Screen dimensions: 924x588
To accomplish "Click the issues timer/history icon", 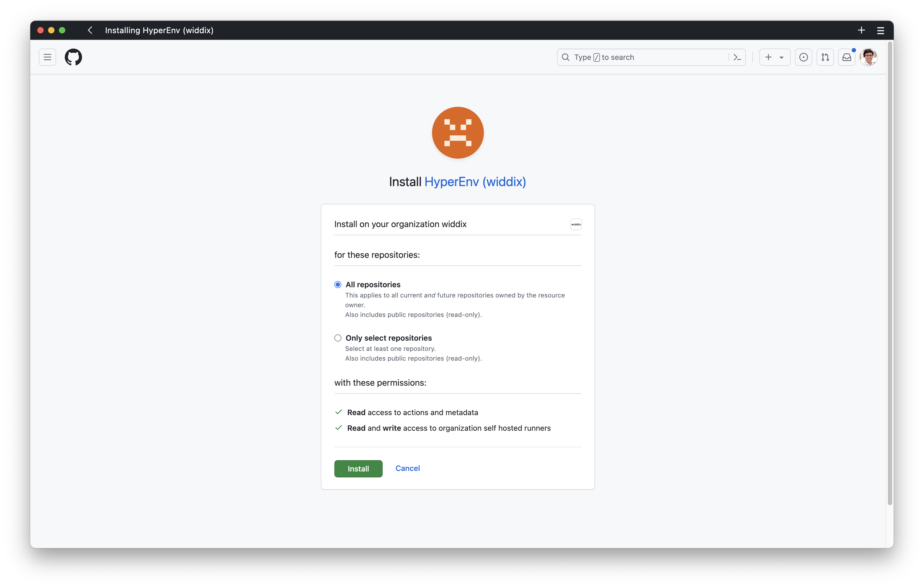I will 804,57.
